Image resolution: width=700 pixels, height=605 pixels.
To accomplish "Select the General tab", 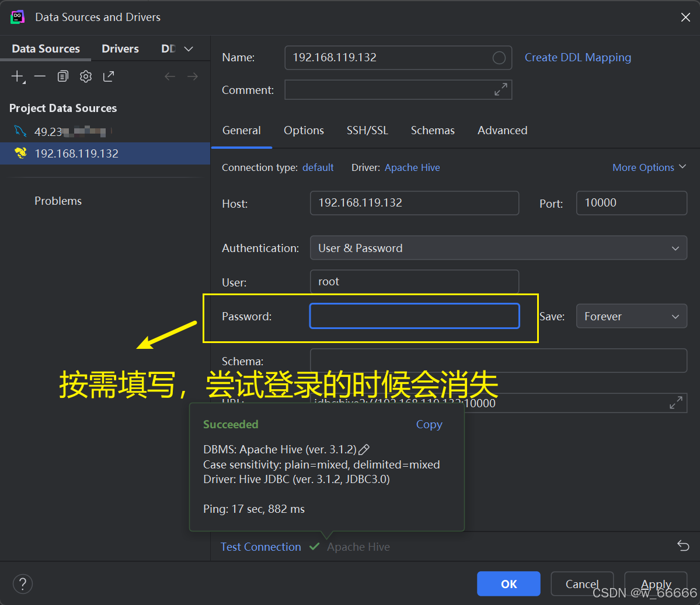I will tap(242, 130).
